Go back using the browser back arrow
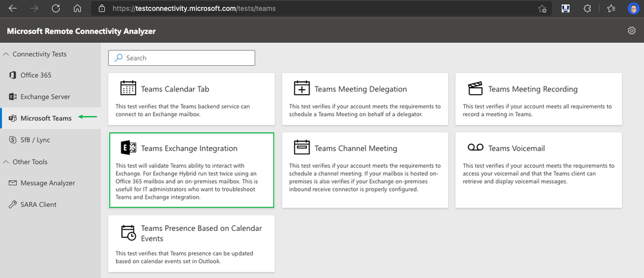Screen dimensions: 644x278 click(x=13, y=8)
